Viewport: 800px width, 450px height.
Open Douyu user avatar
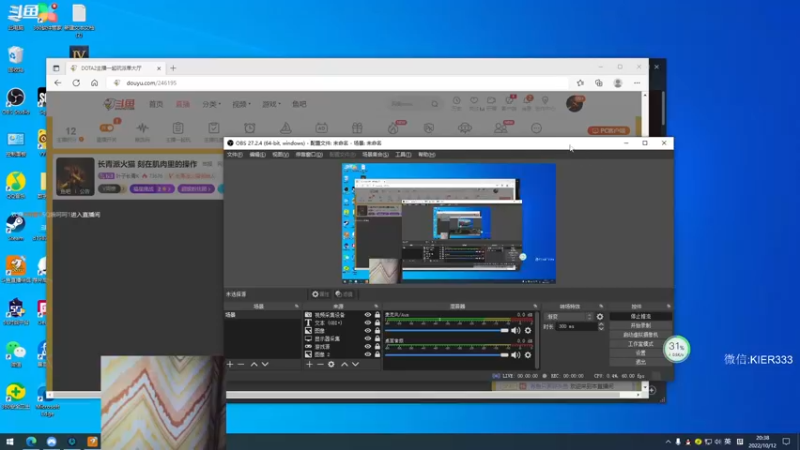[x=574, y=104]
